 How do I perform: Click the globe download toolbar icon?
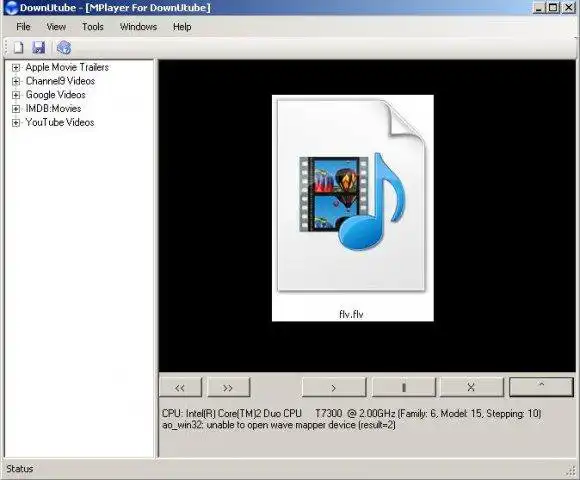[64, 47]
